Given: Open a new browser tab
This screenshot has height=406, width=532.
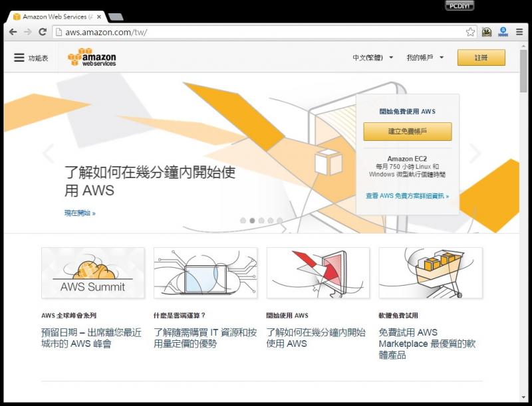Looking at the screenshot, I should pos(116,17).
